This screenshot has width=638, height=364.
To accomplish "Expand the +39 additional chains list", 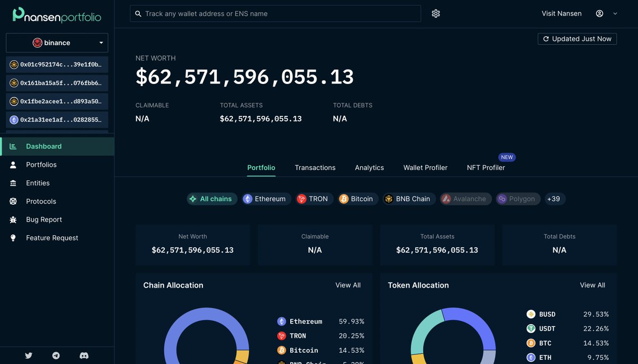I will 555,198.
